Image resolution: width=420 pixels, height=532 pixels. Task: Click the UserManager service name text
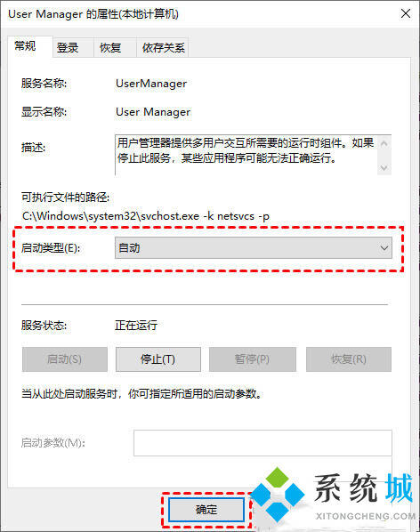[151, 84]
